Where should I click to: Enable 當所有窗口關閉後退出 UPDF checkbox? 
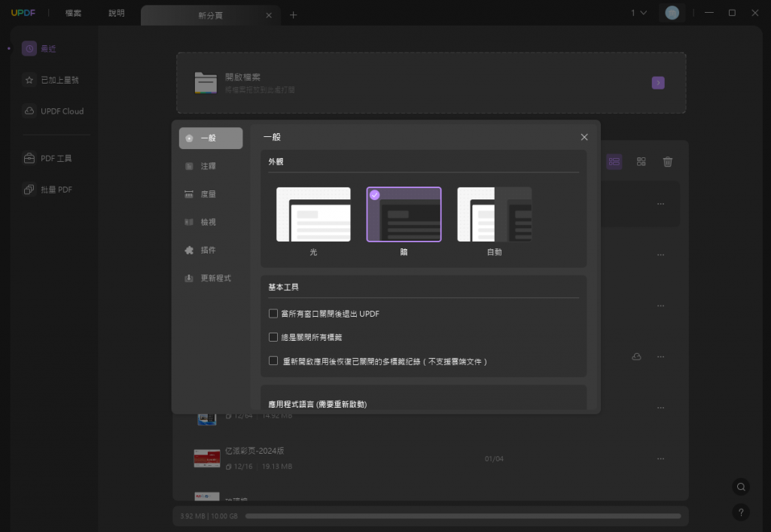273,313
